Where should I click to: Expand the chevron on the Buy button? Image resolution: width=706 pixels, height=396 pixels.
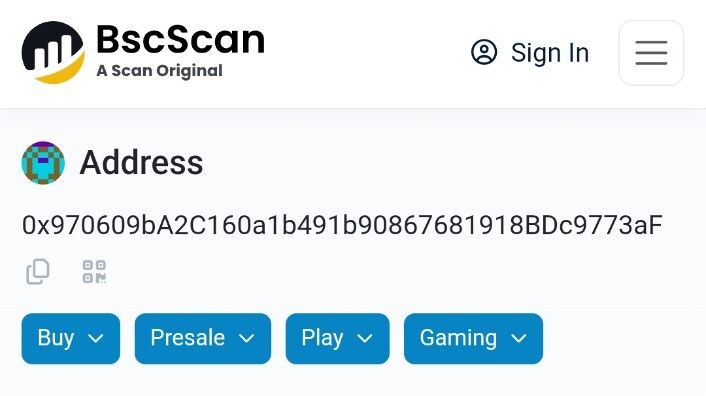click(96, 338)
